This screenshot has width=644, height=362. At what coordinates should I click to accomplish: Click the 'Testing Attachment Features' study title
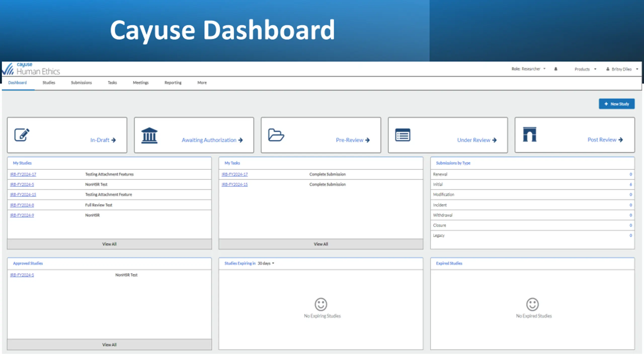[109, 174]
